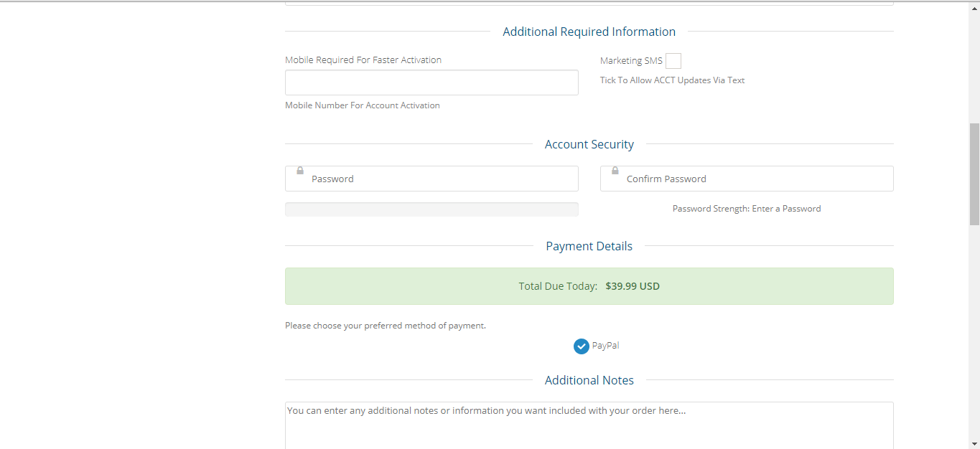Click the PayPal label text
Viewport: 980px width, 449px height.
[x=605, y=346]
